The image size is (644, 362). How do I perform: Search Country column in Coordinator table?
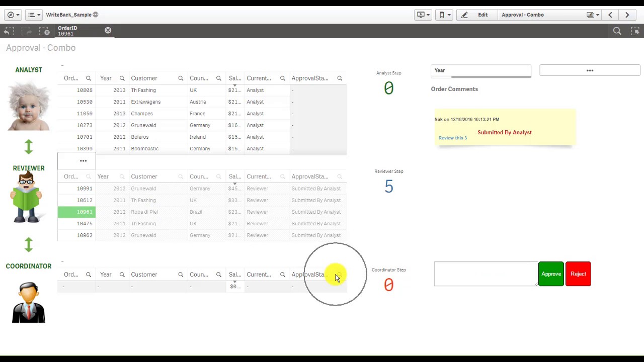[219, 275]
